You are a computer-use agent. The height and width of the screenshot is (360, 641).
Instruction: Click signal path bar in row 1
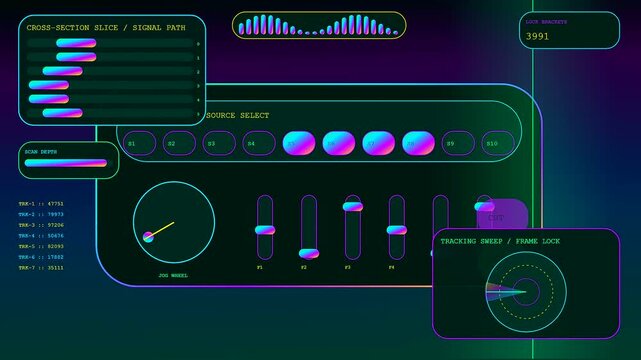coord(76,57)
